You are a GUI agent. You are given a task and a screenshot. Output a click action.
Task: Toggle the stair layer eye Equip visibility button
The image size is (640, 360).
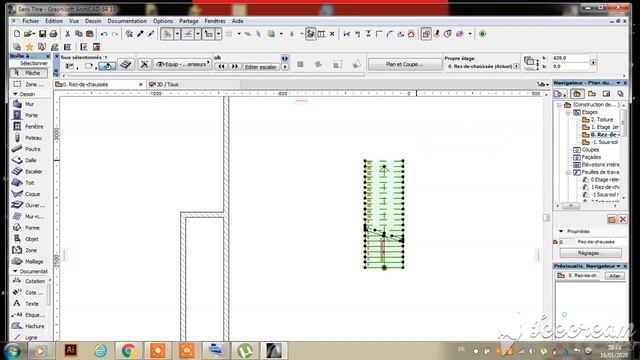click(183, 64)
